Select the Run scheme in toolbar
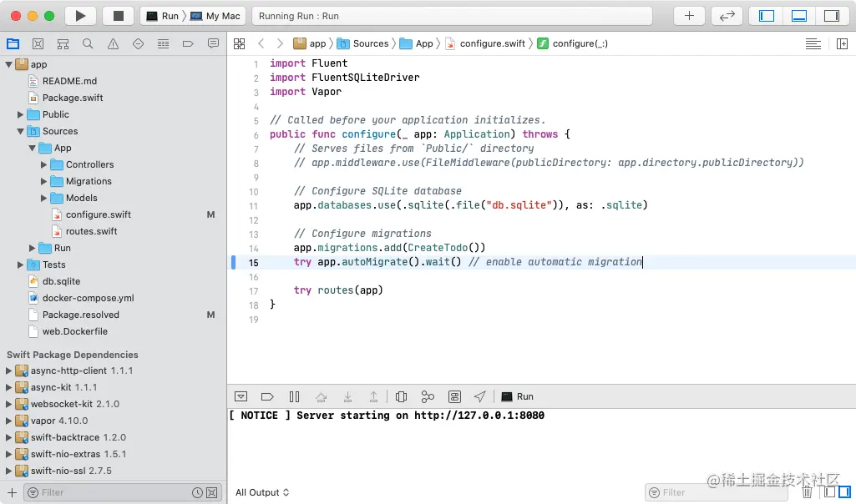 pos(163,16)
